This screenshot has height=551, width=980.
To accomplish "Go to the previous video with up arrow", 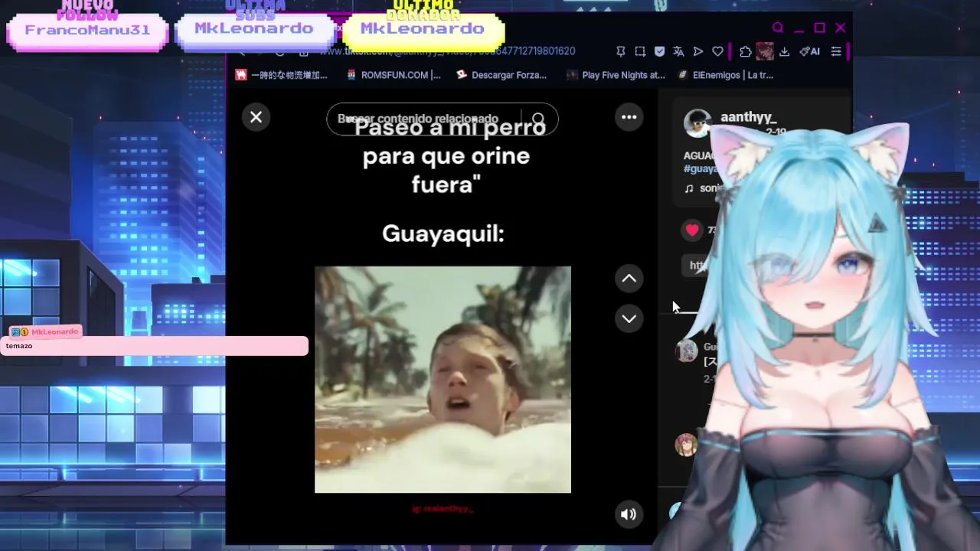I will click(629, 279).
